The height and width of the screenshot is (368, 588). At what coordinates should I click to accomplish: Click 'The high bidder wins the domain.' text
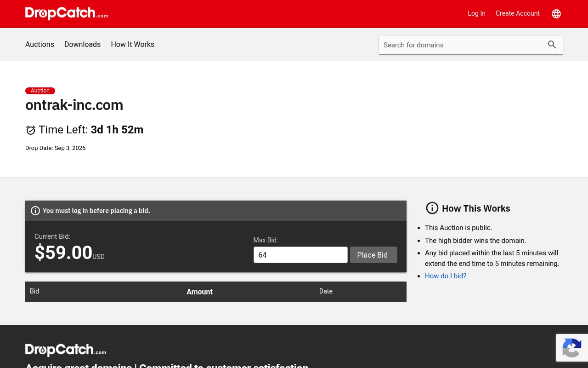click(x=475, y=240)
